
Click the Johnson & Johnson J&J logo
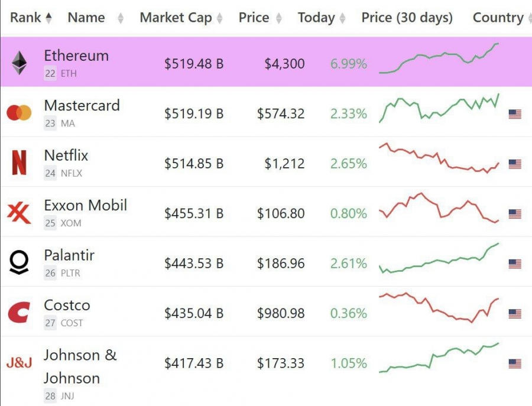(x=19, y=363)
